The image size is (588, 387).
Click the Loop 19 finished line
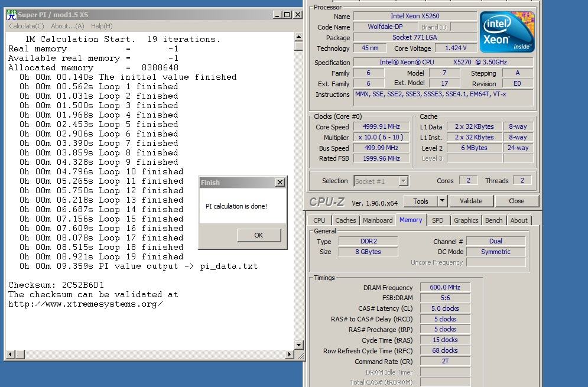coord(102,257)
